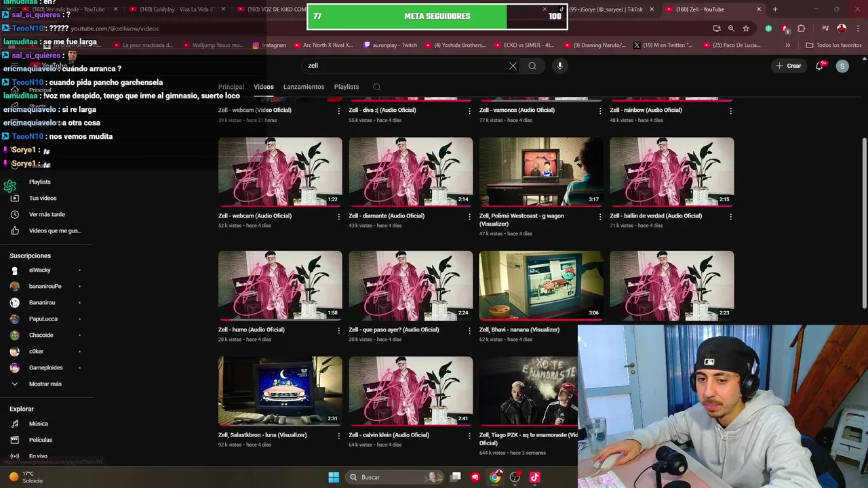
Task: Show hidden bookmarks with the » chevron
Action: [x=787, y=45]
